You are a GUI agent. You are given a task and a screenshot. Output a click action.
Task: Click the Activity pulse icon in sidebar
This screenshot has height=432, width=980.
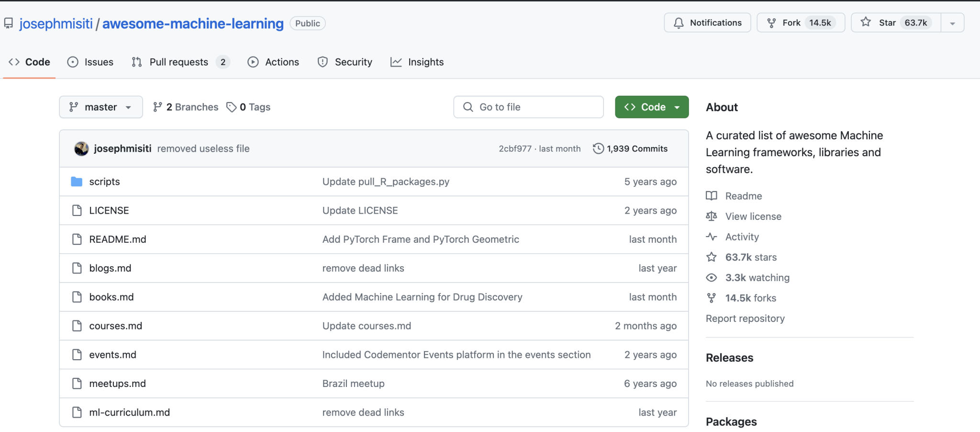coord(712,237)
